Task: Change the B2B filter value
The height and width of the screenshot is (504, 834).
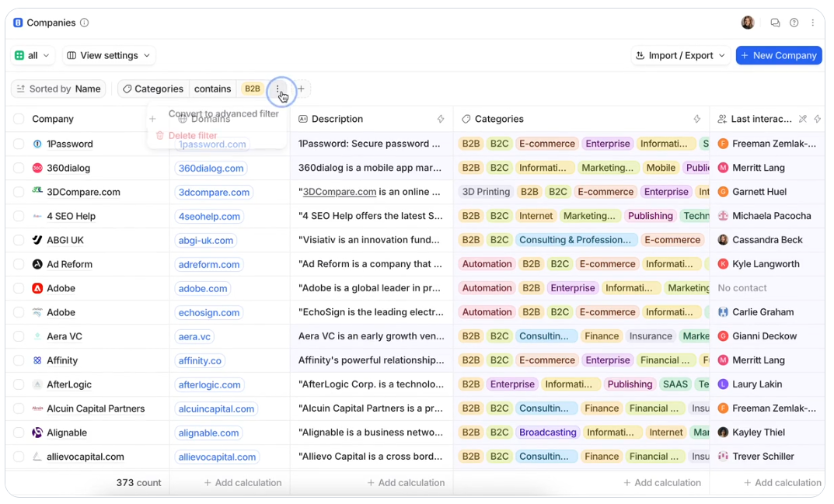Action: [x=252, y=89]
